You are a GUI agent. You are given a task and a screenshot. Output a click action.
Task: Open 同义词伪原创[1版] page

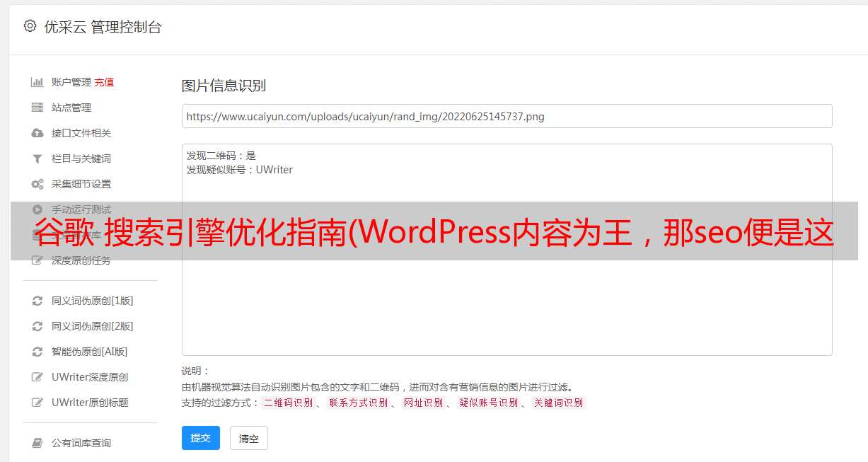point(93,301)
